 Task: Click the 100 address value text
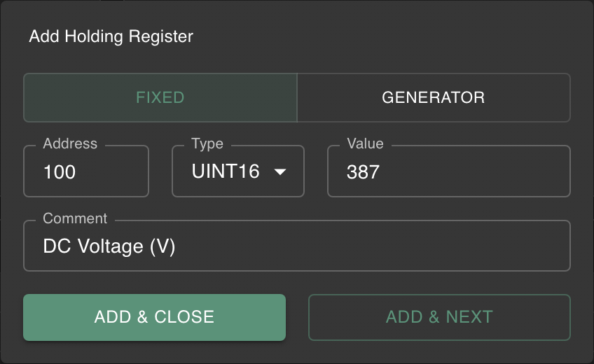60,172
